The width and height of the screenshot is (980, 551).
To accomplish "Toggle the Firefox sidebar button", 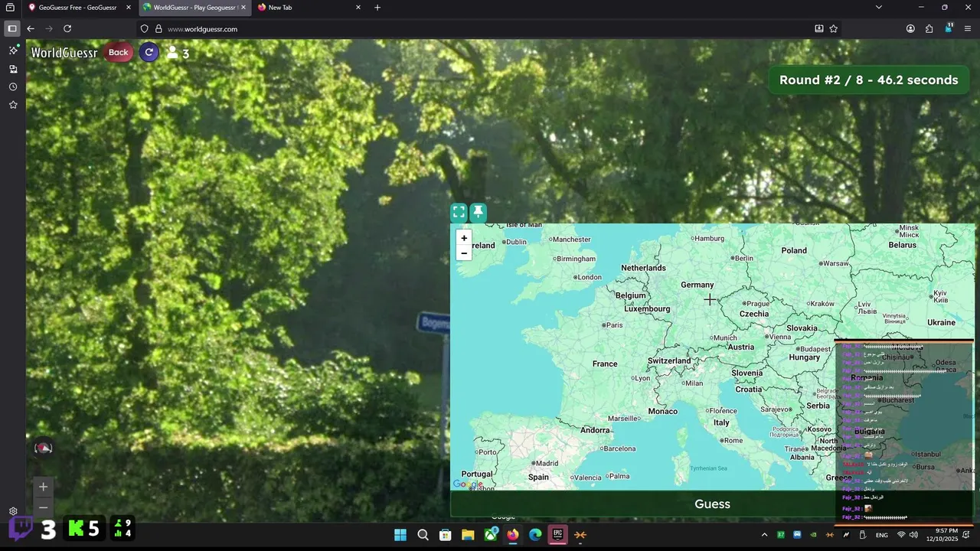I will click(11, 28).
